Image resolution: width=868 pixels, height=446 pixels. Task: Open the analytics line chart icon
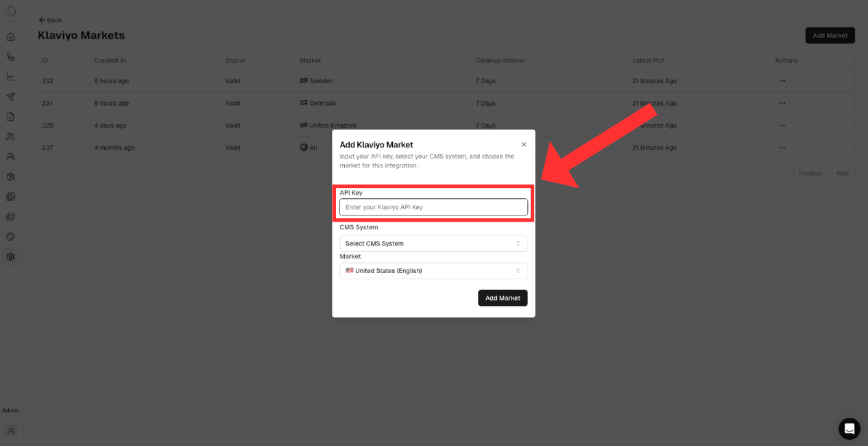click(x=10, y=77)
